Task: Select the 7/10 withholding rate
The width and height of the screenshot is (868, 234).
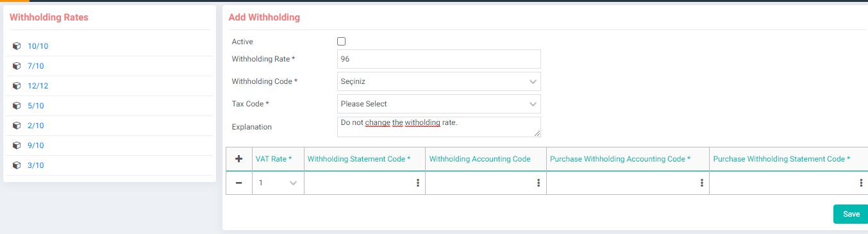Action: click(x=36, y=66)
